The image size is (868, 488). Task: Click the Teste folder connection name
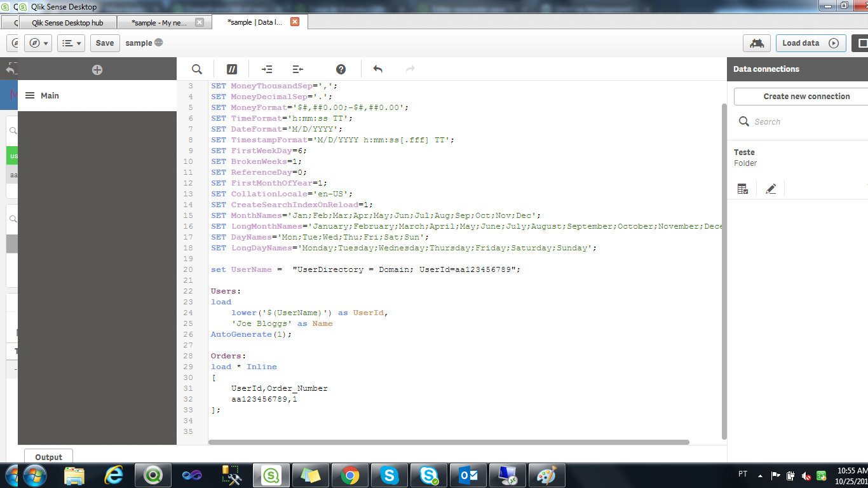point(744,152)
